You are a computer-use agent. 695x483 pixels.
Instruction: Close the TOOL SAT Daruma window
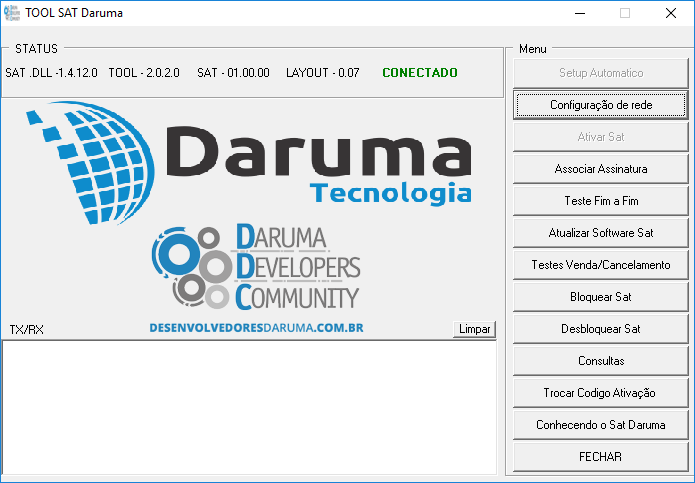point(671,13)
